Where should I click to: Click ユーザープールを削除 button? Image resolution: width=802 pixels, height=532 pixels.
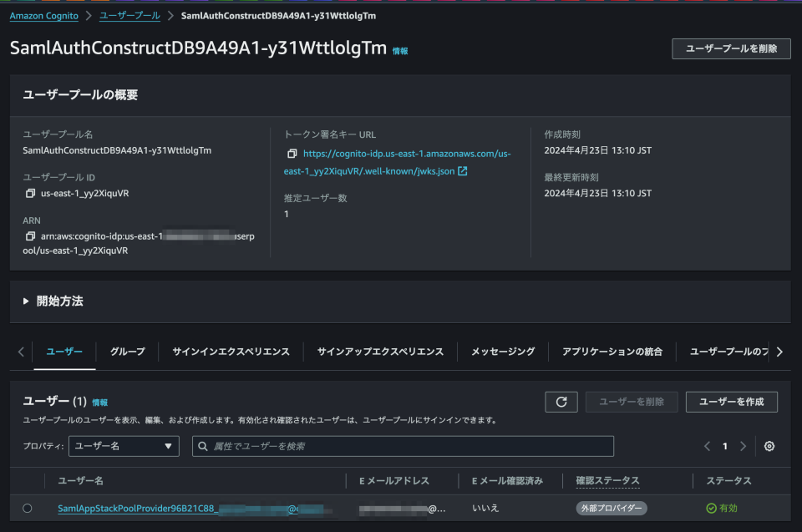coord(732,48)
